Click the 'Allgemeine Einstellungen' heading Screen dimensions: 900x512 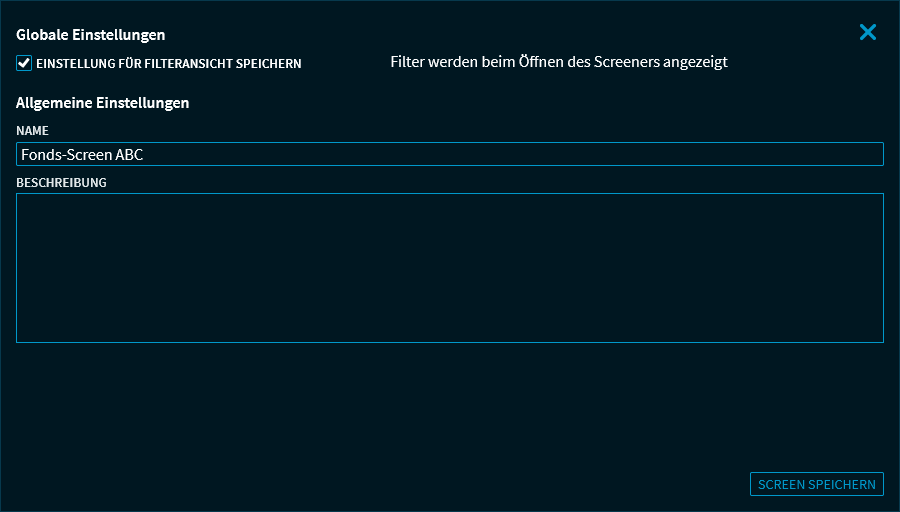(x=103, y=102)
